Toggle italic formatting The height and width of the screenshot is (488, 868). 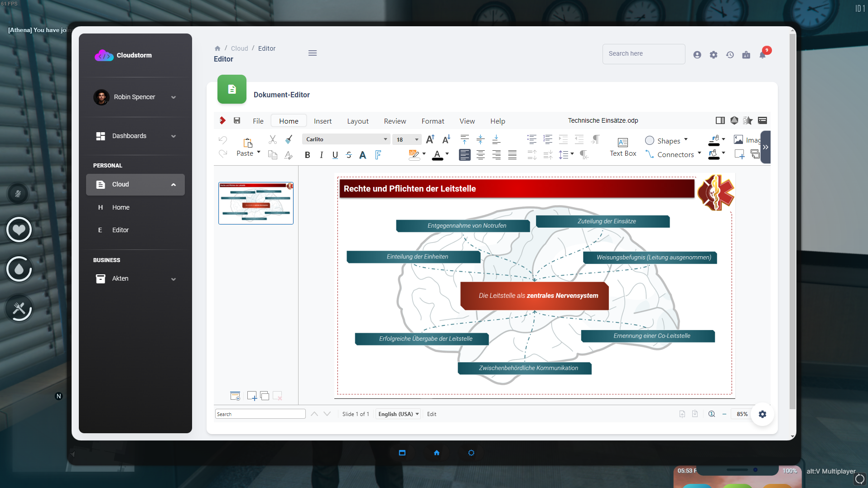[321, 155]
